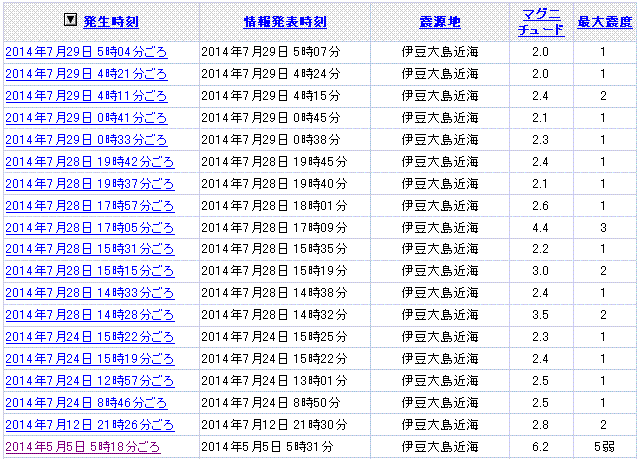The image size is (642, 463).
Task: Select announcement time 2014年7月29日 5時07分
Action: pos(271,52)
